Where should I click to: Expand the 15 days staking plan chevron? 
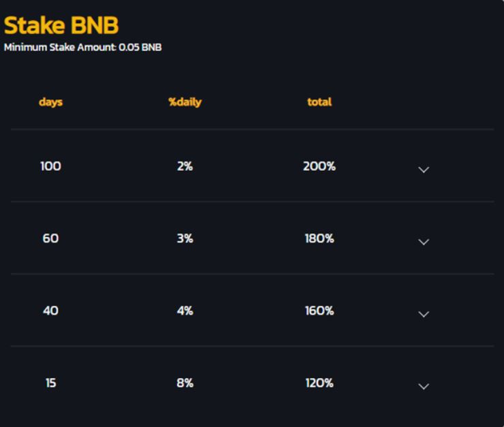[x=424, y=387]
